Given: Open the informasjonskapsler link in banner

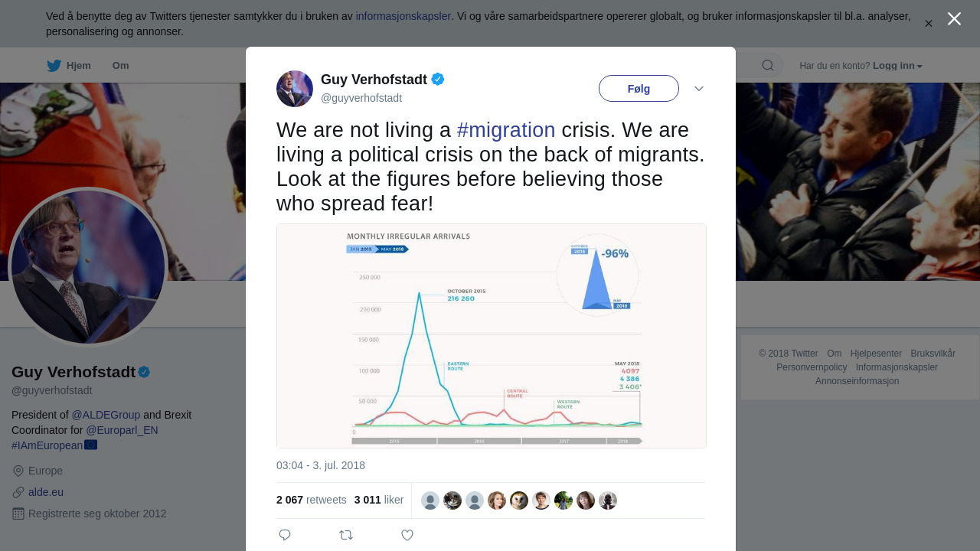Looking at the screenshot, I should [x=403, y=16].
